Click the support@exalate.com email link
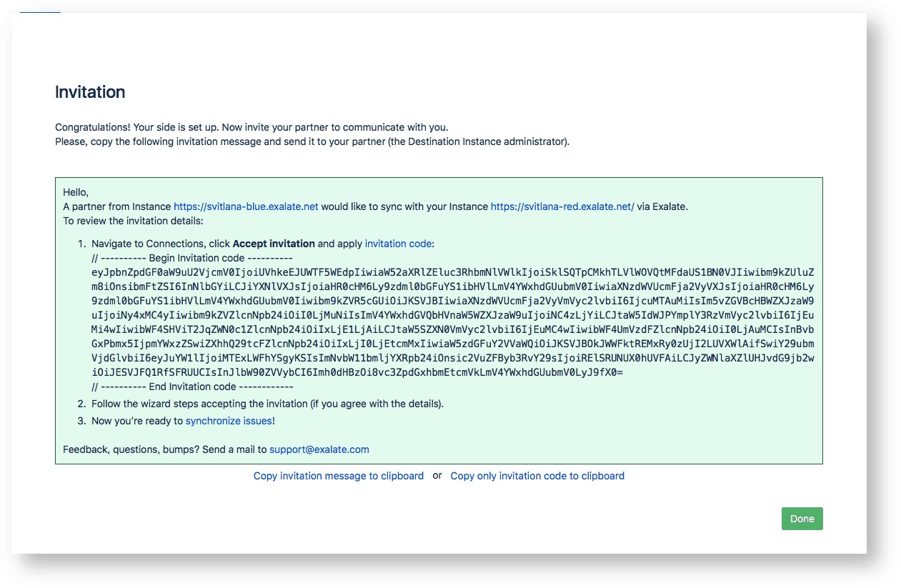This screenshot has width=901, height=588. click(319, 449)
